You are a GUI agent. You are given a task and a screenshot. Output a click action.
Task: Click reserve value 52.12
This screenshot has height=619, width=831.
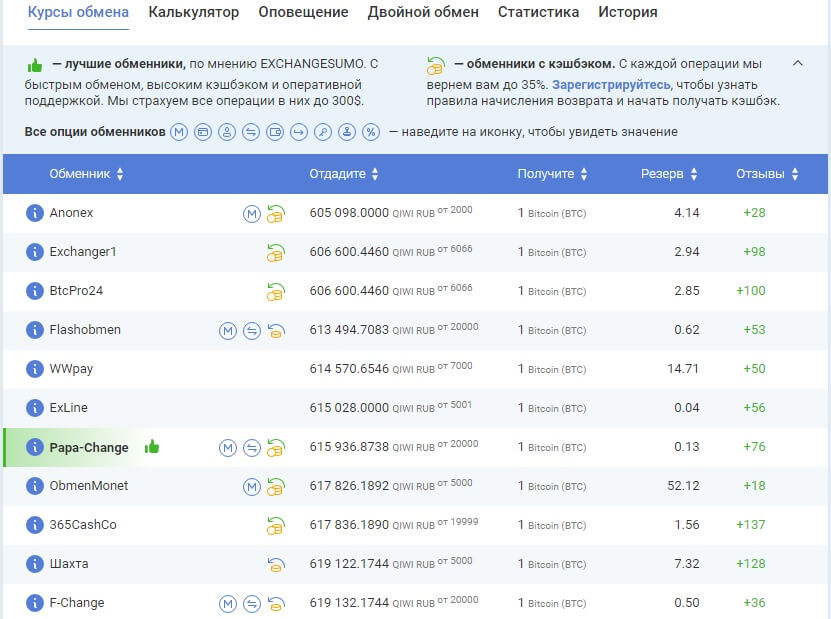683,486
